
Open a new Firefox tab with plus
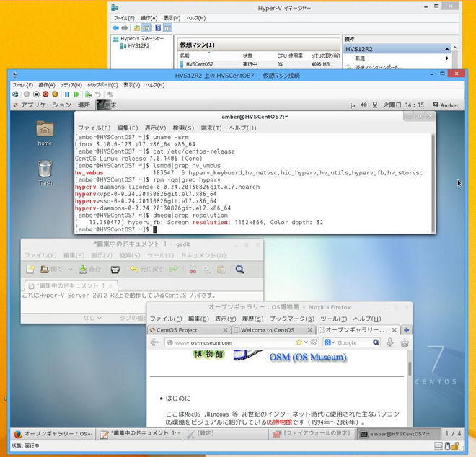pos(406,330)
